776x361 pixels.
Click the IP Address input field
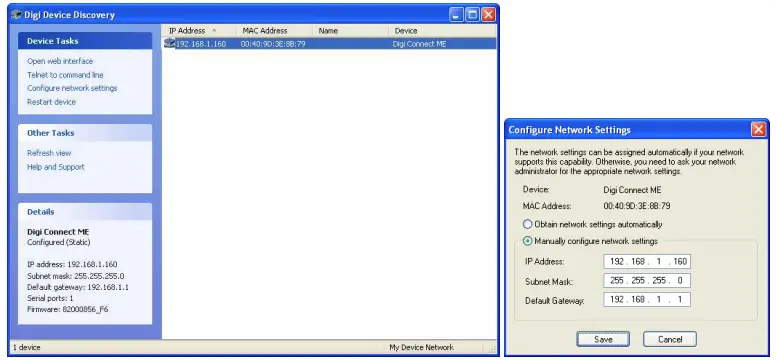647,261
